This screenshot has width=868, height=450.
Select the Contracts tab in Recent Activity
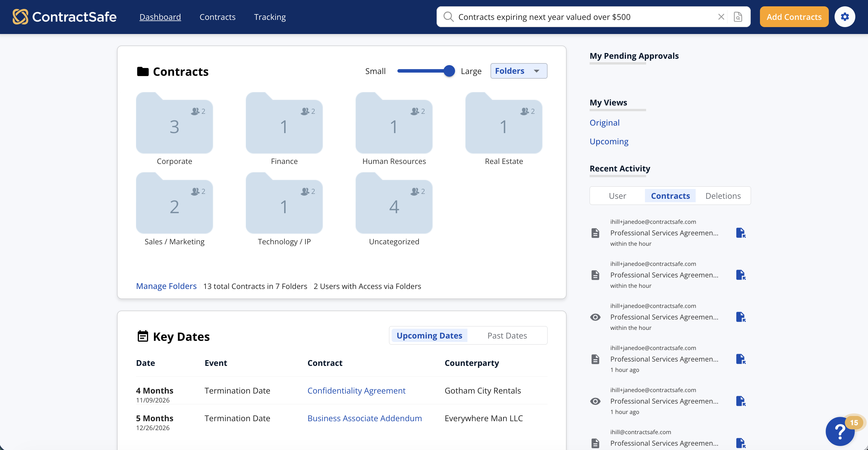670,196
